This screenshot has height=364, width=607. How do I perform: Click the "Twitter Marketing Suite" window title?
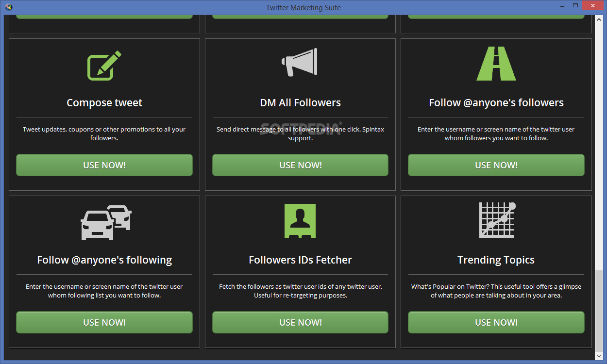pos(303,7)
